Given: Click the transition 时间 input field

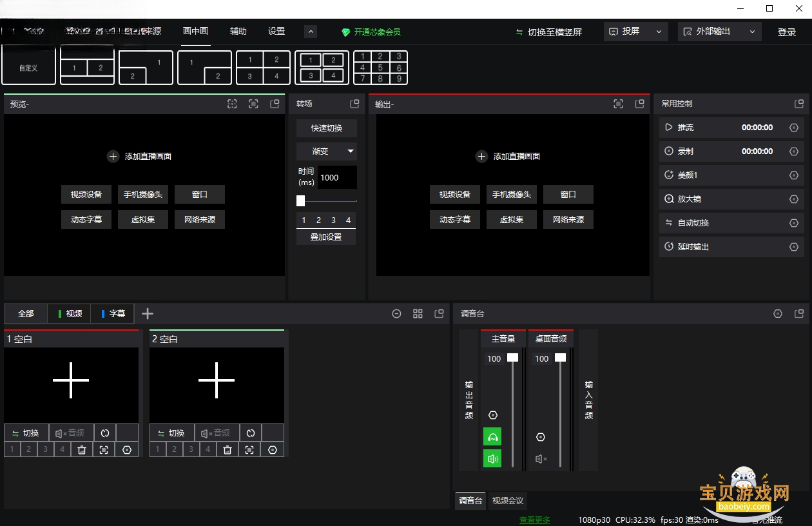Looking at the screenshot, I should coord(337,177).
